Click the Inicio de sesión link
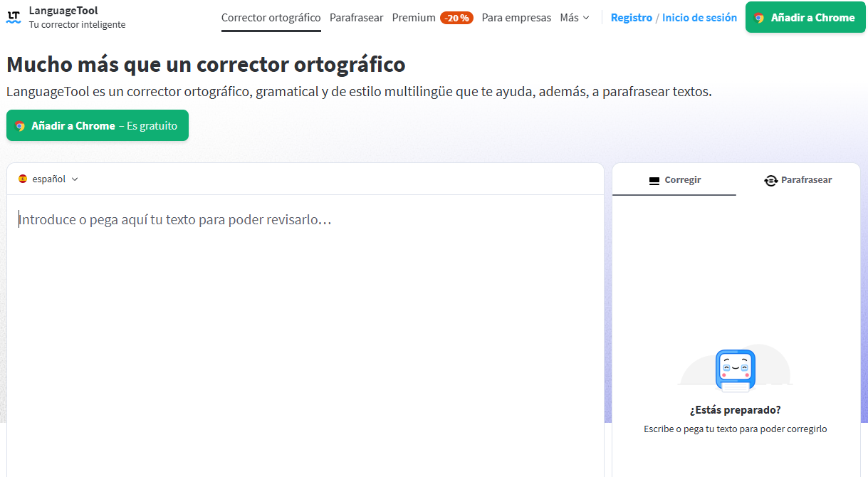 (699, 18)
